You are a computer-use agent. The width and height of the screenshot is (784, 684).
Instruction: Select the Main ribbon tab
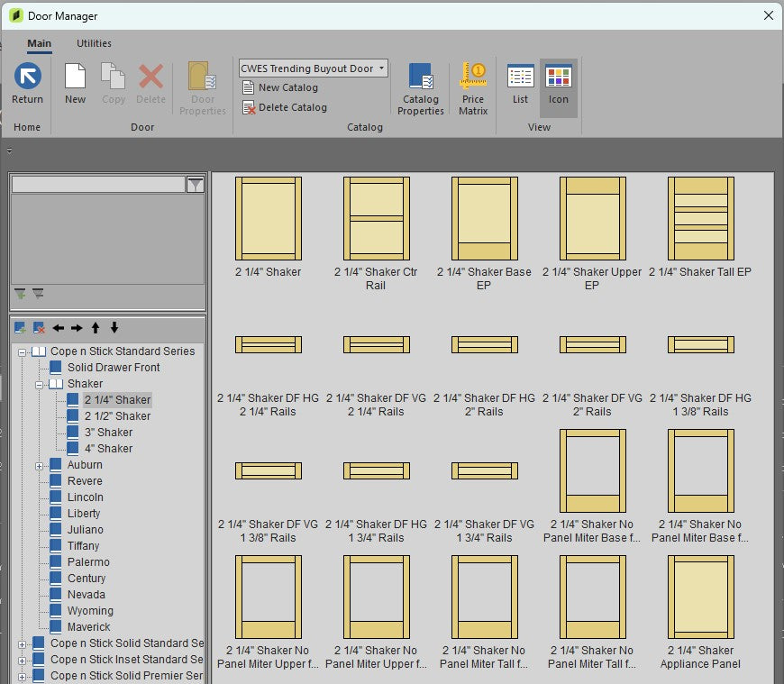pos(39,43)
